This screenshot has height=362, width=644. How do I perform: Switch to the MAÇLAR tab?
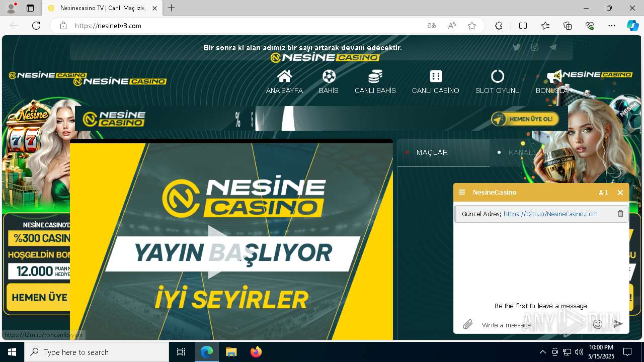(443, 152)
